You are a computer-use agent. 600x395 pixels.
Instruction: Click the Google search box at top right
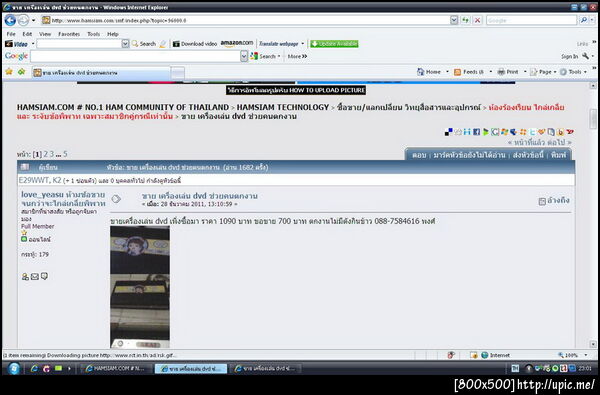pos(531,20)
